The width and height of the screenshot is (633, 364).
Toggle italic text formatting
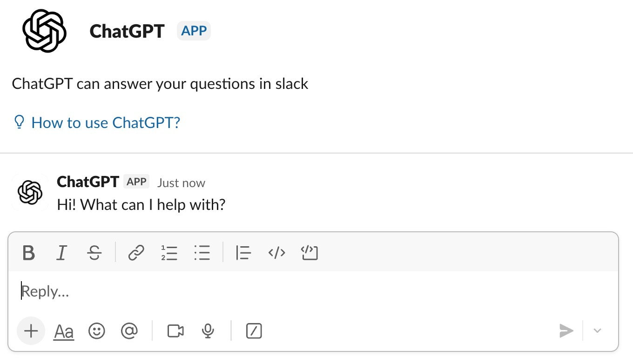[61, 253]
